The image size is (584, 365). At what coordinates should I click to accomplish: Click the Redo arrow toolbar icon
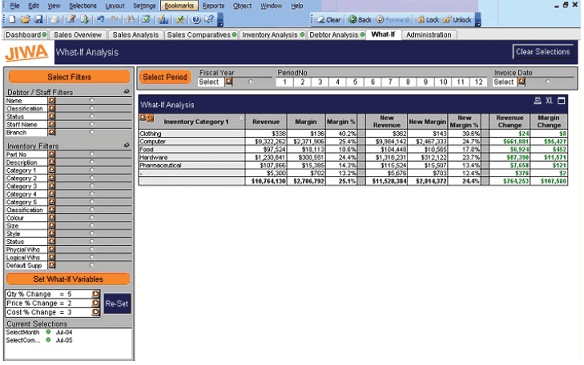pos(114,19)
